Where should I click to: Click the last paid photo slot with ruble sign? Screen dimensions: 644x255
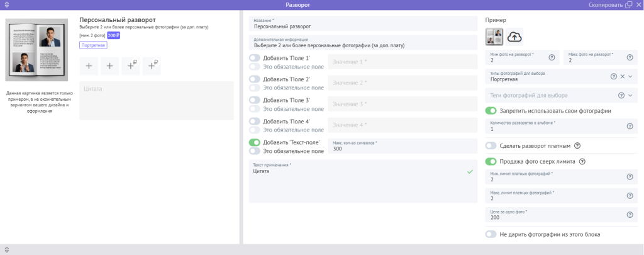(x=152, y=65)
